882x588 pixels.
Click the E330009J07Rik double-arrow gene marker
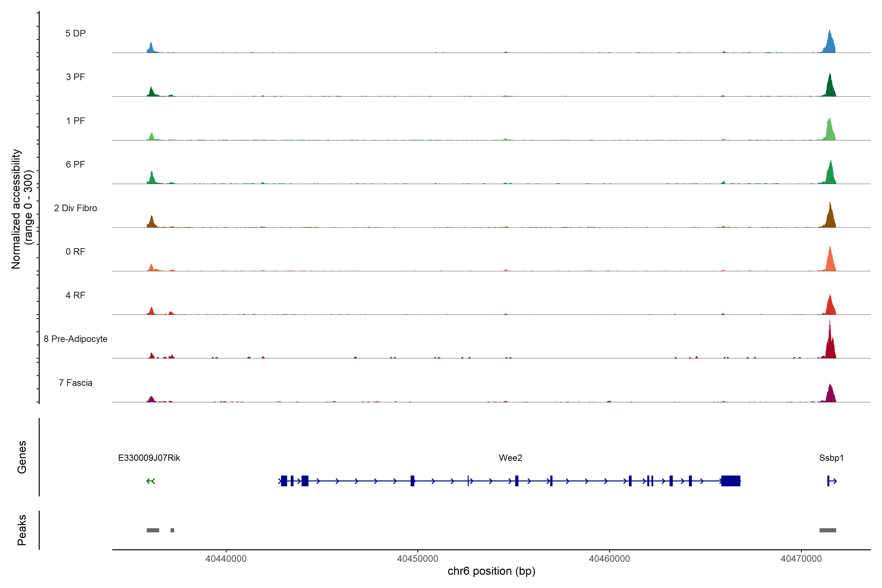[x=151, y=481]
